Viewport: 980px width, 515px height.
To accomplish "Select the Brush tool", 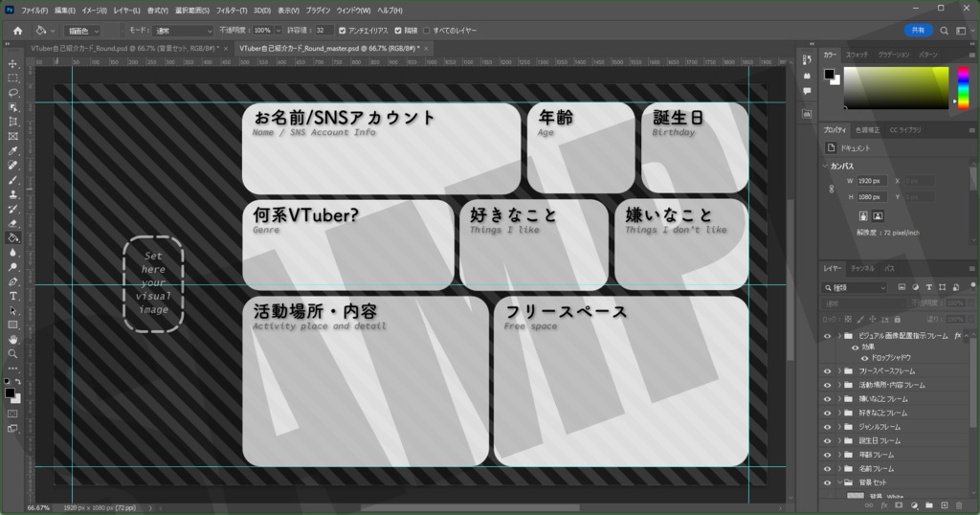I will (12, 180).
